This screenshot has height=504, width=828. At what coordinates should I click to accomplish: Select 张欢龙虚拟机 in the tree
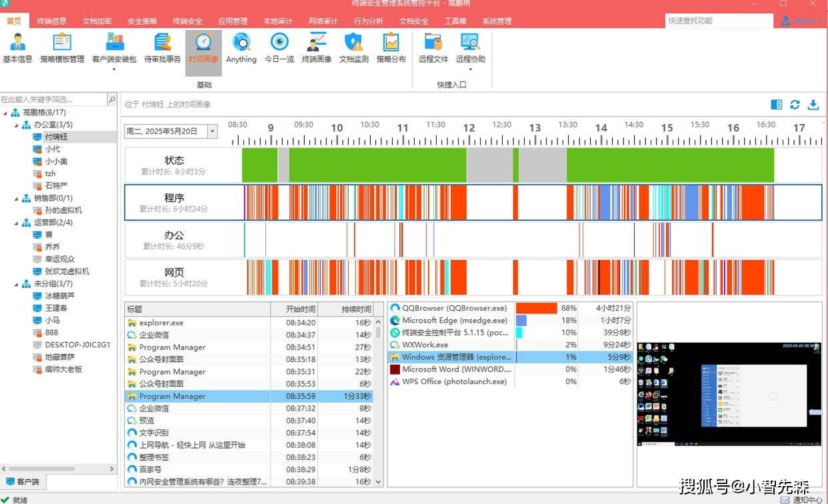(67, 271)
